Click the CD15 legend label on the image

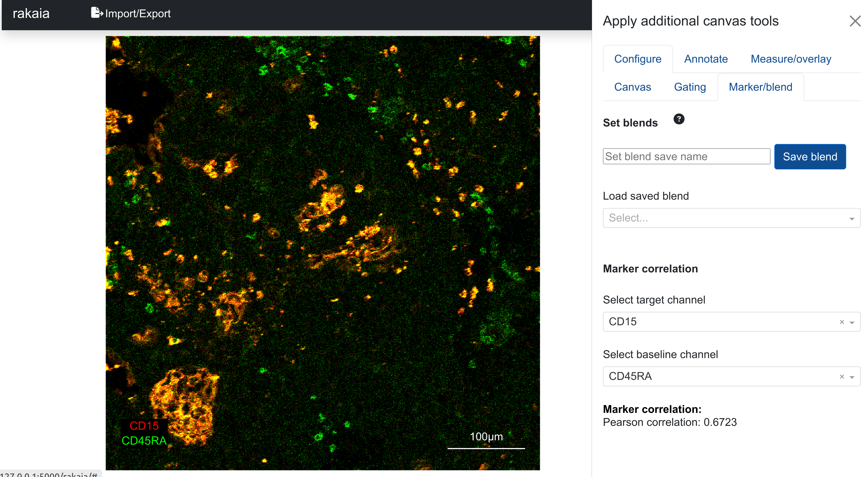[144, 426]
